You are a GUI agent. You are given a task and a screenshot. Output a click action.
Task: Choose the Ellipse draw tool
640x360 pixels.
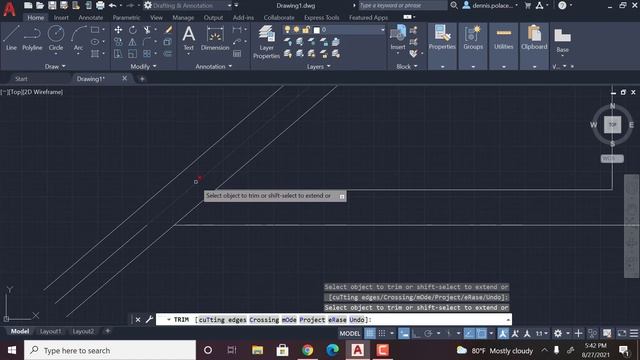point(95,42)
